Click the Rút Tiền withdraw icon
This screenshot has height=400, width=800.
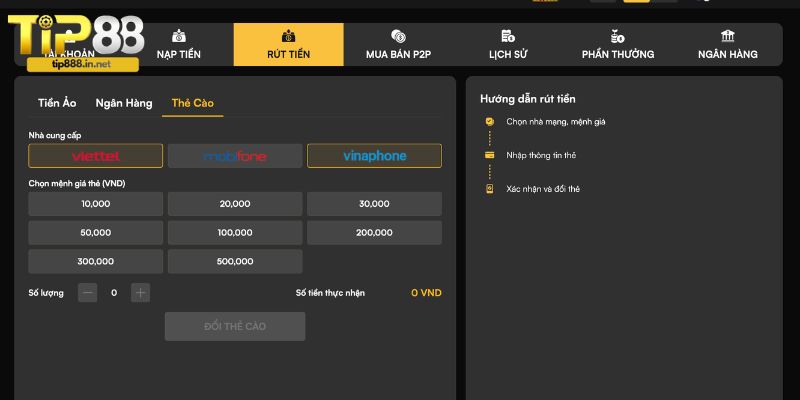(289, 36)
